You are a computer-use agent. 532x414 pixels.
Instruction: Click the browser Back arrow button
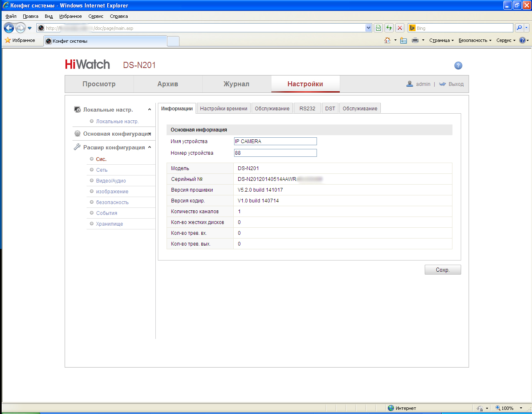tap(9, 28)
